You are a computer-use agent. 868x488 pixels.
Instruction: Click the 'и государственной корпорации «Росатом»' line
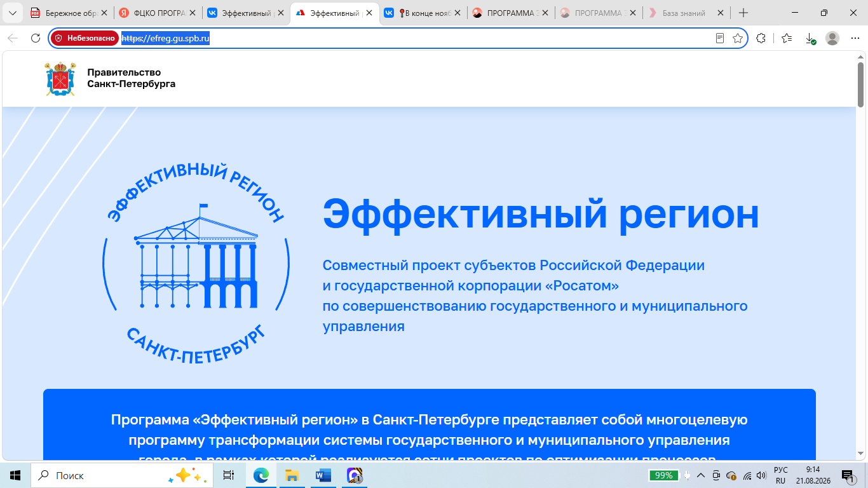click(x=471, y=285)
